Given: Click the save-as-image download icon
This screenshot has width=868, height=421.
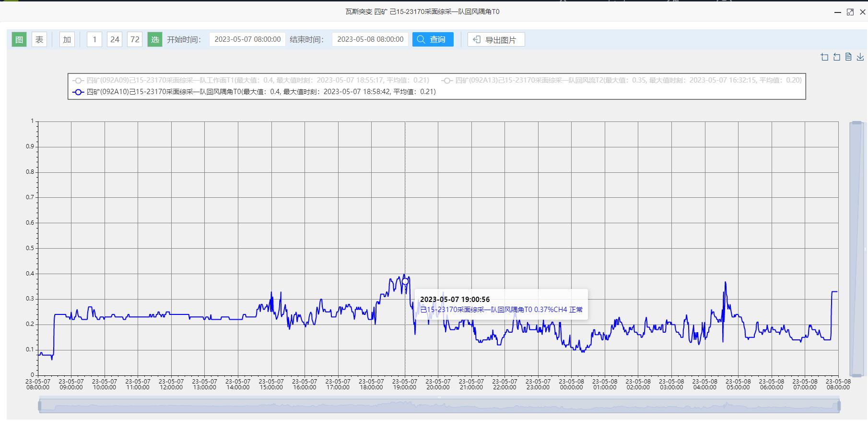Looking at the screenshot, I should 860,57.
